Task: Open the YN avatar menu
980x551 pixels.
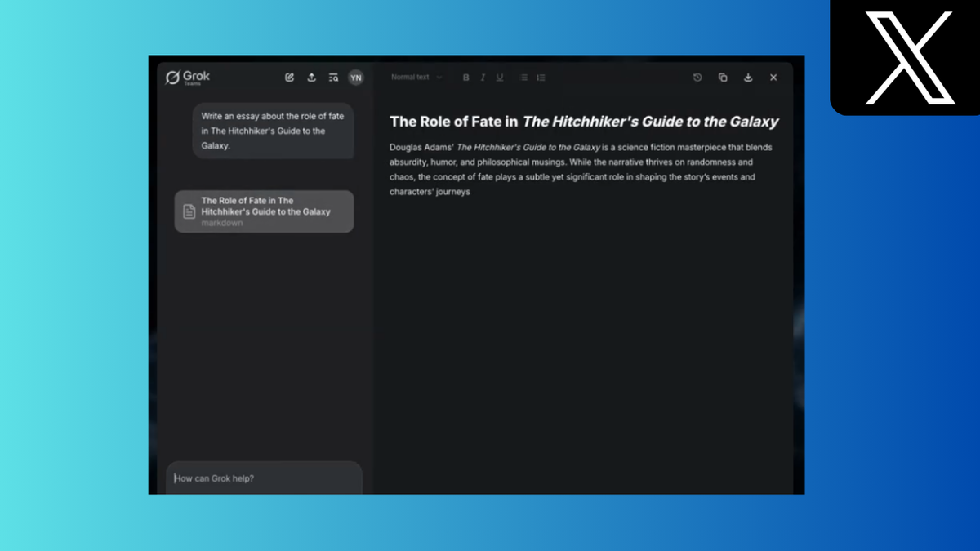Action: [355, 77]
